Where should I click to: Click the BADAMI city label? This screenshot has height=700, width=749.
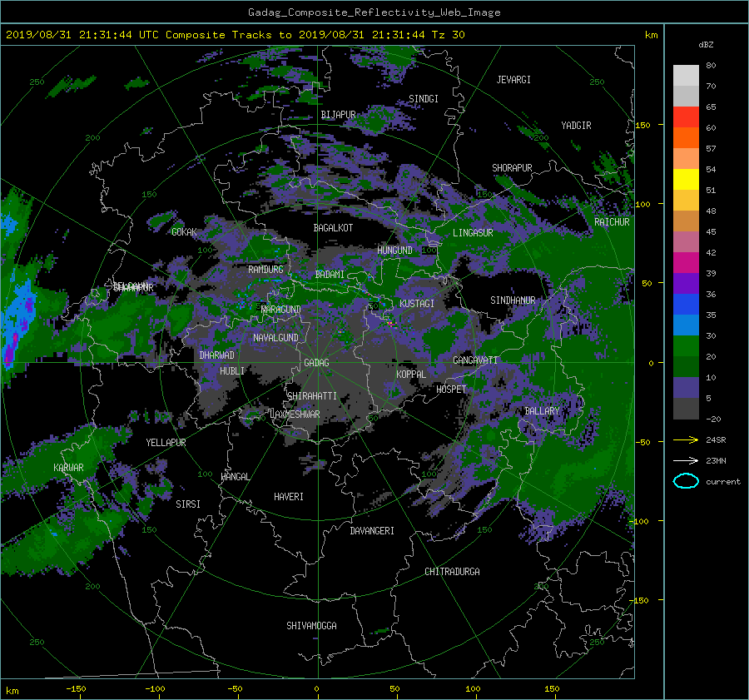[330, 275]
